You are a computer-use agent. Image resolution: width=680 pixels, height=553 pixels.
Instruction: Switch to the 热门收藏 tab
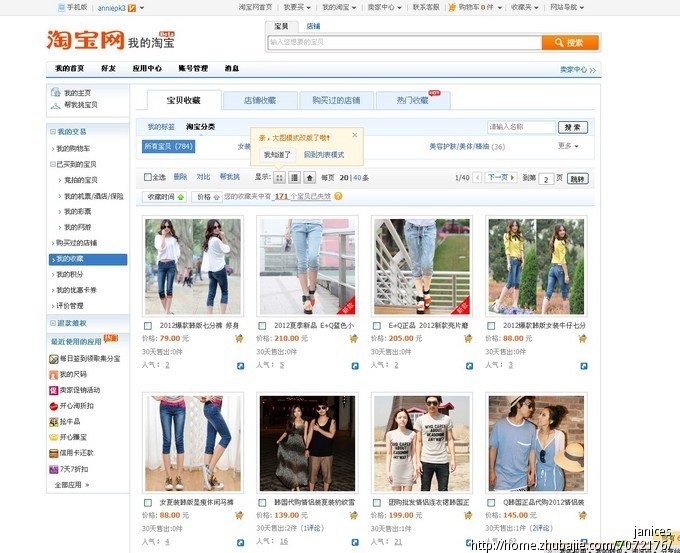pos(413,100)
